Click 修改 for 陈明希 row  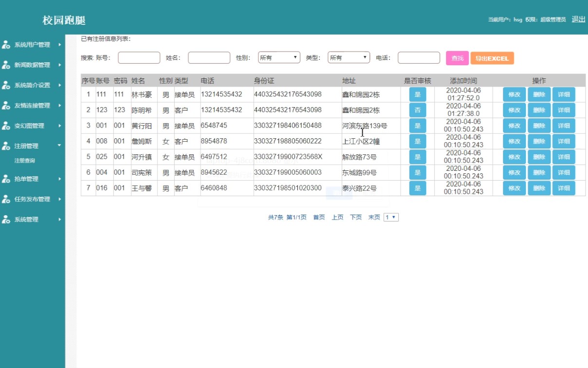click(x=514, y=110)
